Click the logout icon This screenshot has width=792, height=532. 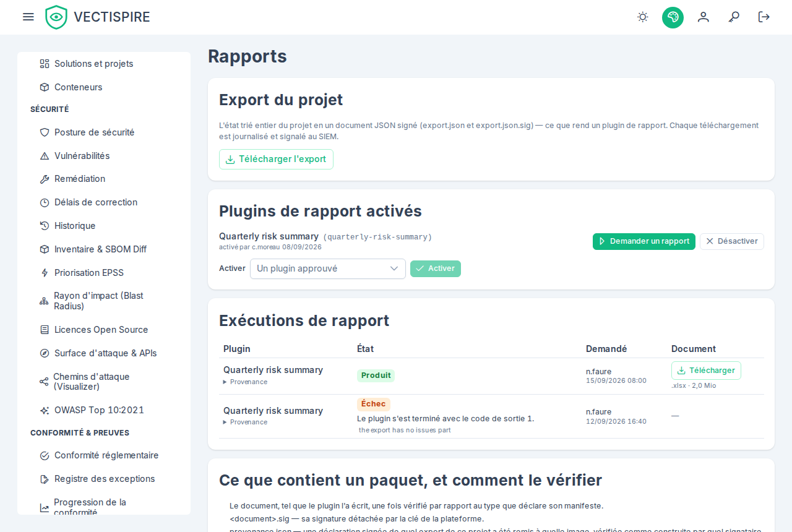(764, 17)
